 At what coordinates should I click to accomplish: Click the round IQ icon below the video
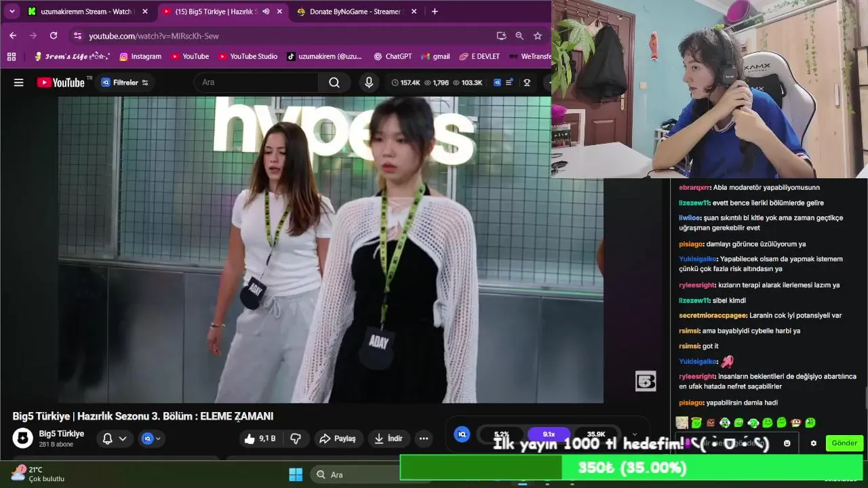point(462,434)
